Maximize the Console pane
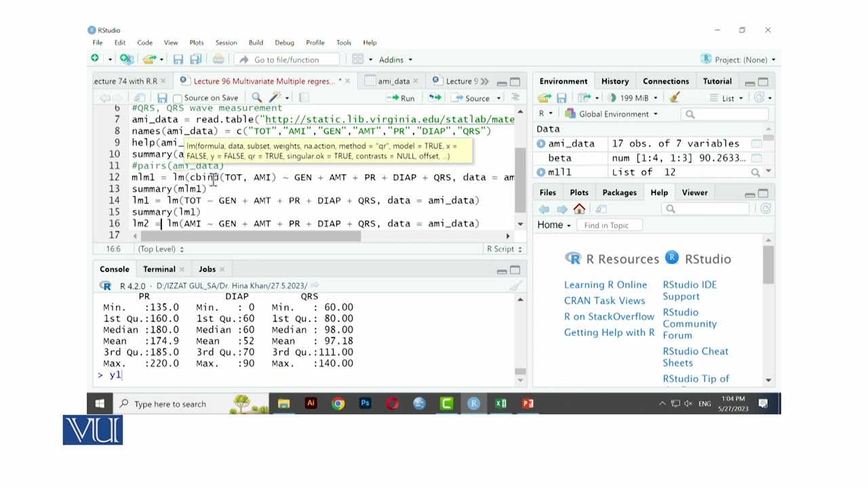The width and height of the screenshot is (868, 488). coord(515,270)
